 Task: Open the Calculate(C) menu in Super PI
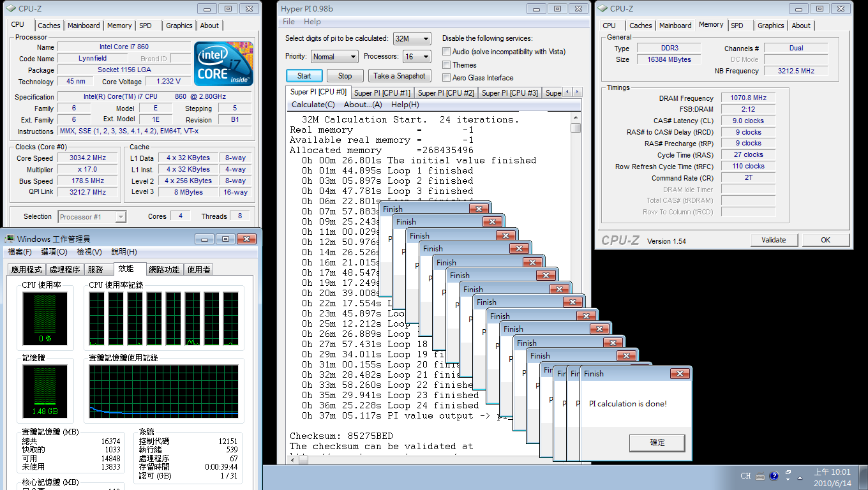pyautogui.click(x=313, y=105)
